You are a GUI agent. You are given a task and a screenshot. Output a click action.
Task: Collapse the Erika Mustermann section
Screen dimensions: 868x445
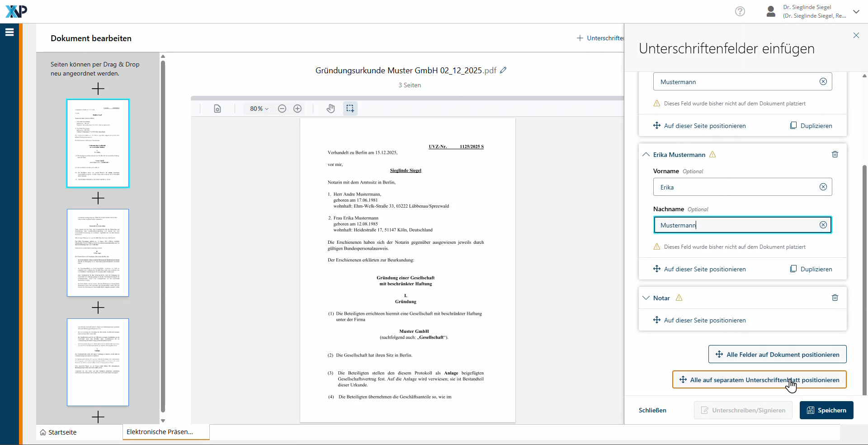(x=646, y=155)
